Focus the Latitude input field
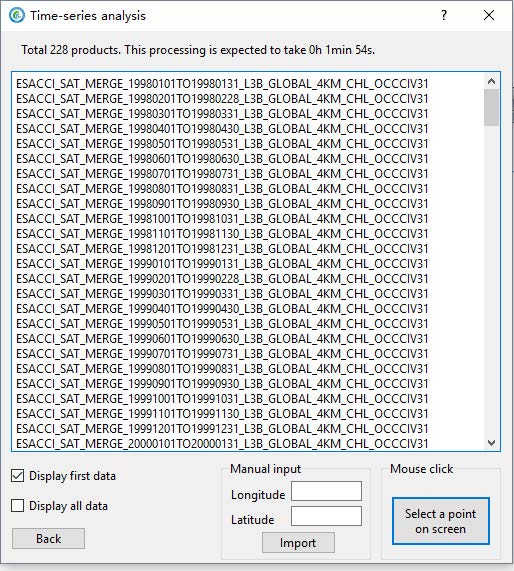 [x=326, y=516]
